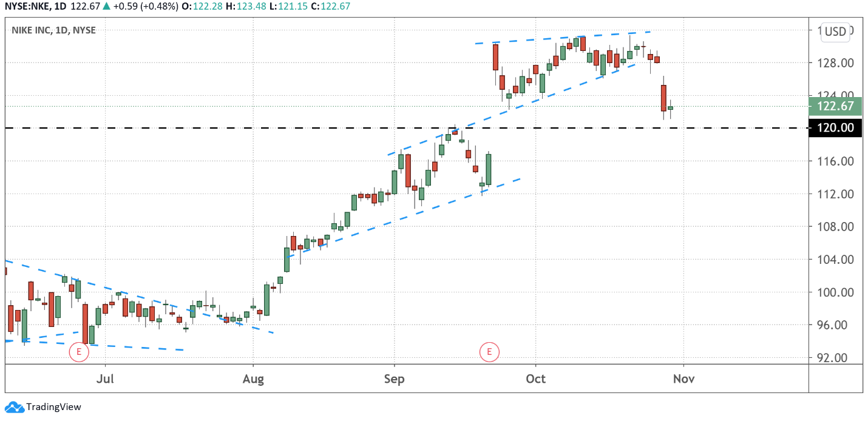This screenshot has width=868, height=421.
Task: Click the Oct label on the time axis
Action: coord(536,379)
